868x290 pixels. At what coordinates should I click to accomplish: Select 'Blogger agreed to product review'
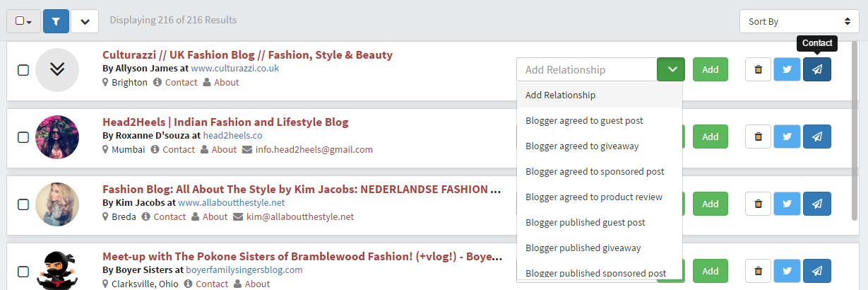pyautogui.click(x=600, y=197)
